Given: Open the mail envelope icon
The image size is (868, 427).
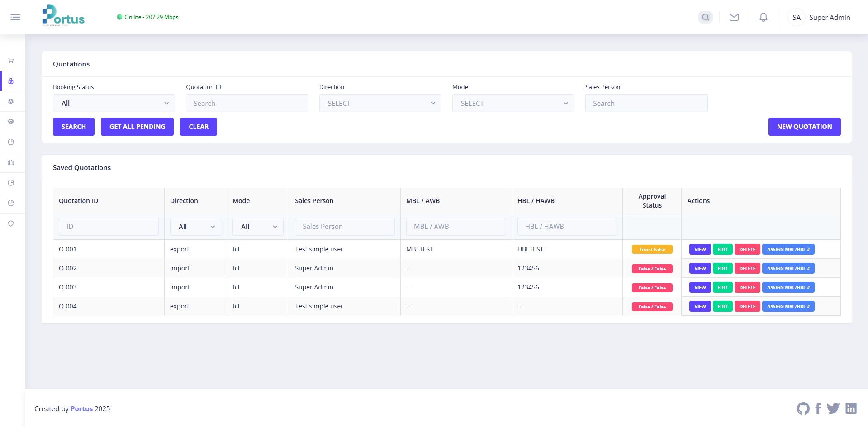Looking at the screenshot, I should pyautogui.click(x=734, y=17).
